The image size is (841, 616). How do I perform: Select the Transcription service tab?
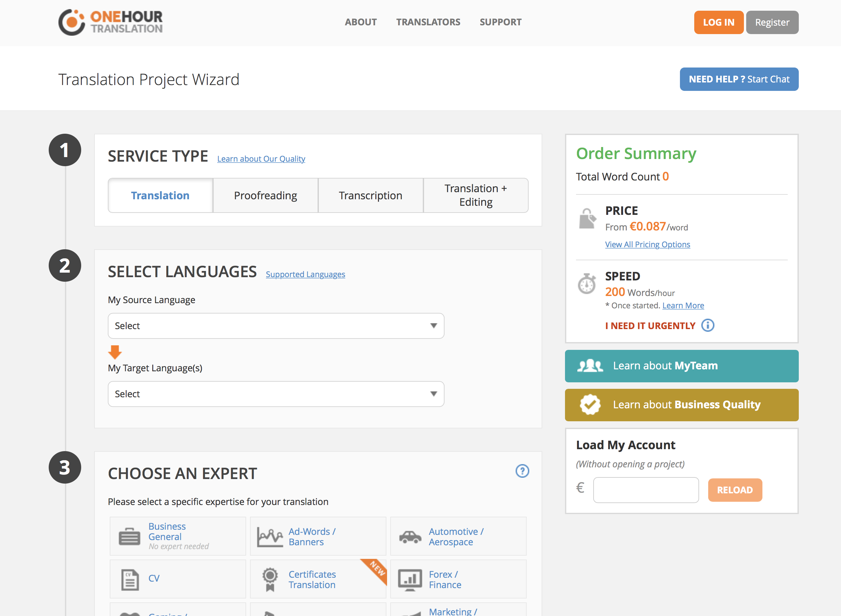(370, 196)
